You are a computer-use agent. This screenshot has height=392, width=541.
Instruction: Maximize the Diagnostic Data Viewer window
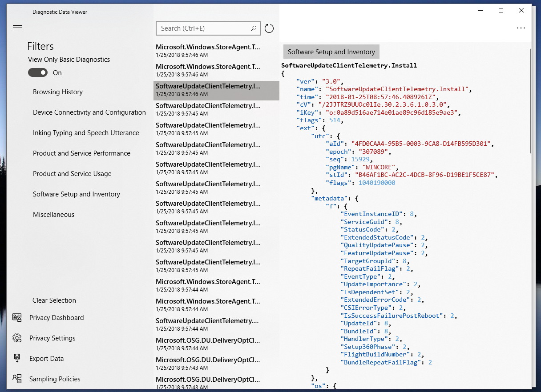pyautogui.click(x=501, y=10)
